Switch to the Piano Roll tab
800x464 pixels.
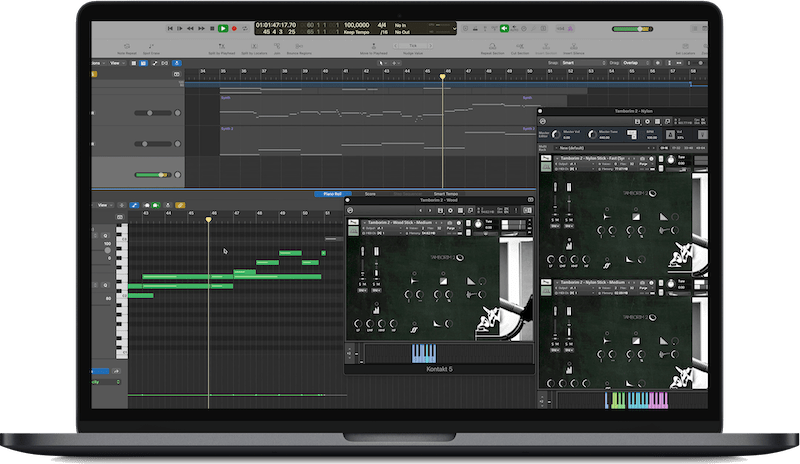click(x=332, y=194)
